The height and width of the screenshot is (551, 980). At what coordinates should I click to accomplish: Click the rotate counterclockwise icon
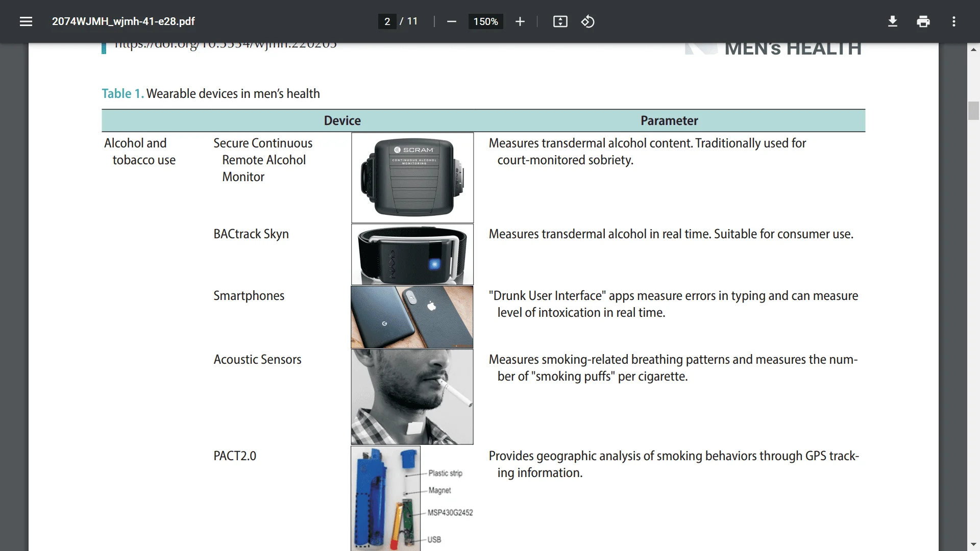(x=589, y=21)
